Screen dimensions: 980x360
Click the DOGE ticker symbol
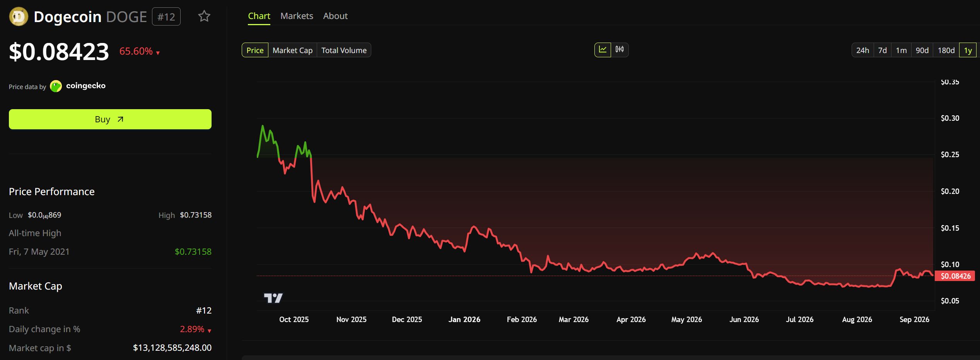coord(126,17)
